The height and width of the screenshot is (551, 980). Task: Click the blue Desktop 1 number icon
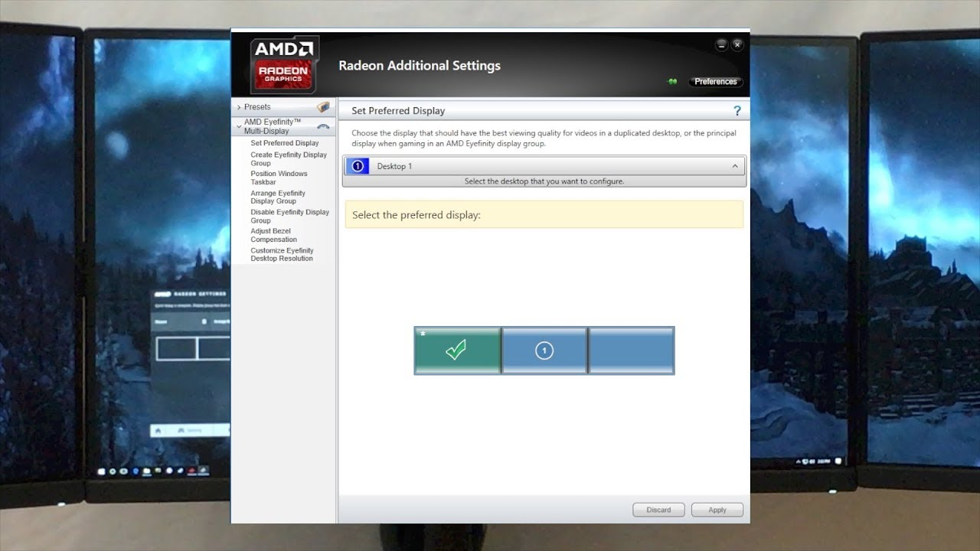pyautogui.click(x=357, y=166)
